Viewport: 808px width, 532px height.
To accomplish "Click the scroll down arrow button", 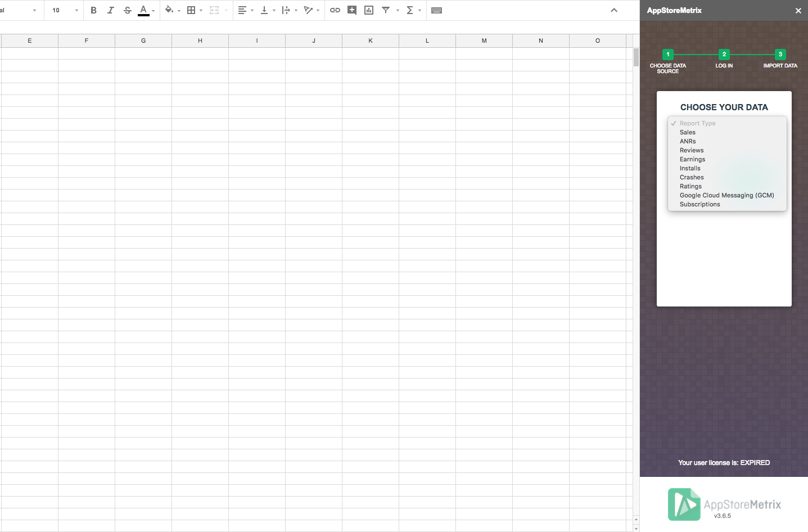I will 636,528.
